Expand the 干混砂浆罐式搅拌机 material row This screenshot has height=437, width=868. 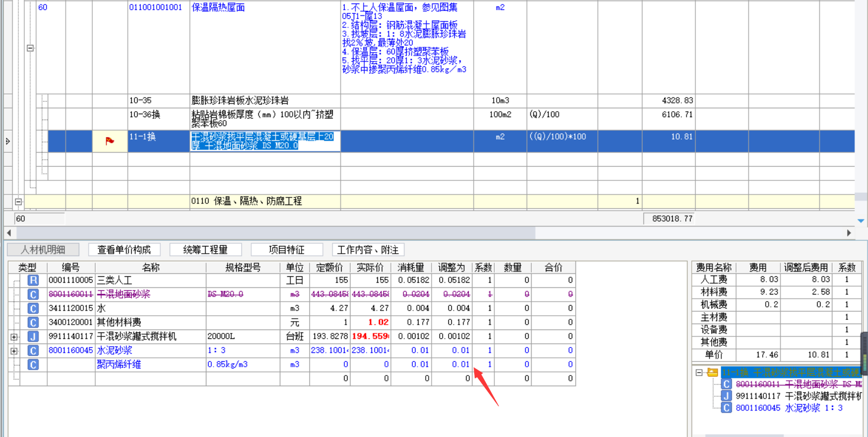pyautogui.click(x=14, y=337)
